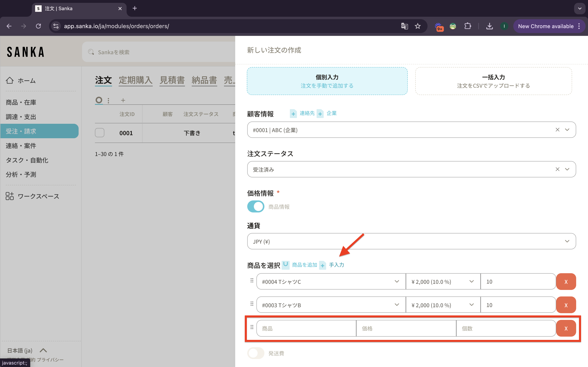Bookmark this page with star icon

(418, 26)
